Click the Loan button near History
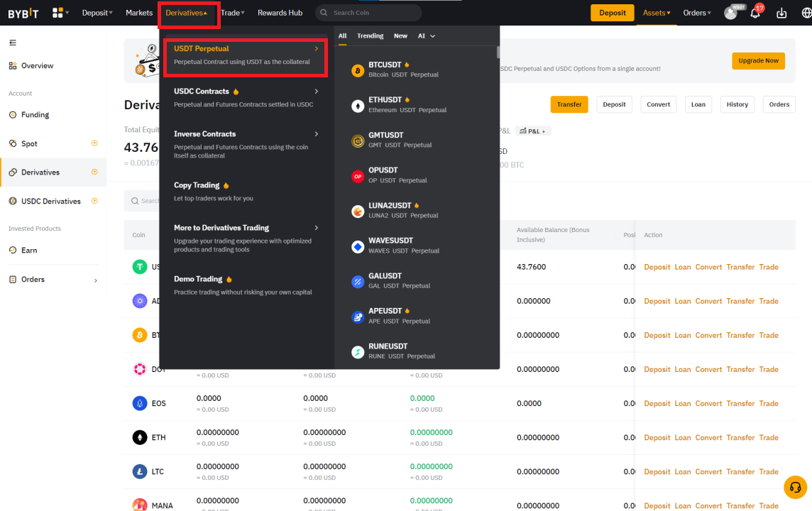Image resolution: width=812 pixels, height=511 pixels. point(698,104)
